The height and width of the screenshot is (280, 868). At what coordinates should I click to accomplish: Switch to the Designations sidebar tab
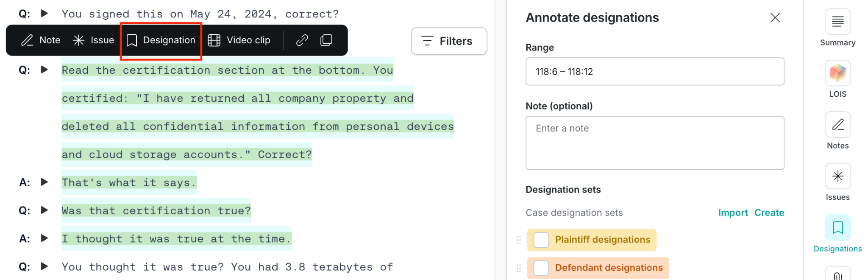pos(837,234)
